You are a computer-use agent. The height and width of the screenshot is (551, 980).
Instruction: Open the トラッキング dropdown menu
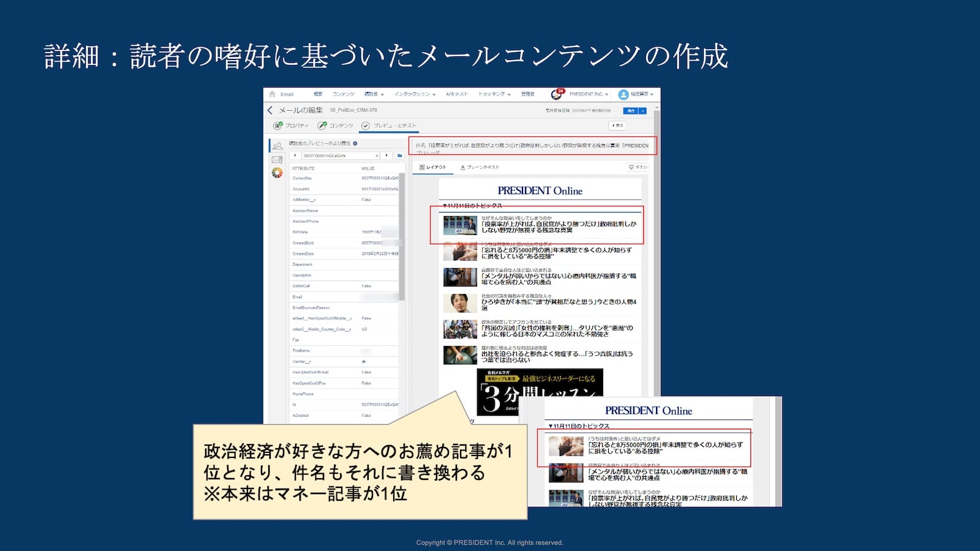[494, 94]
